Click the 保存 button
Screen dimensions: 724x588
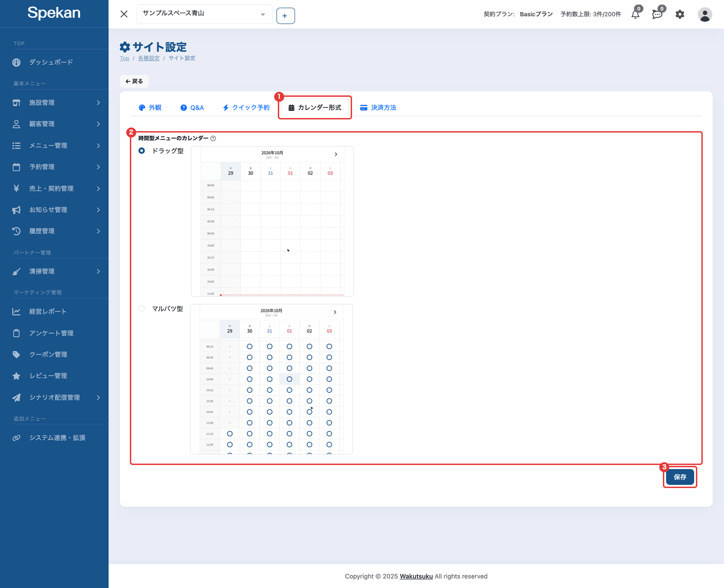point(680,477)
